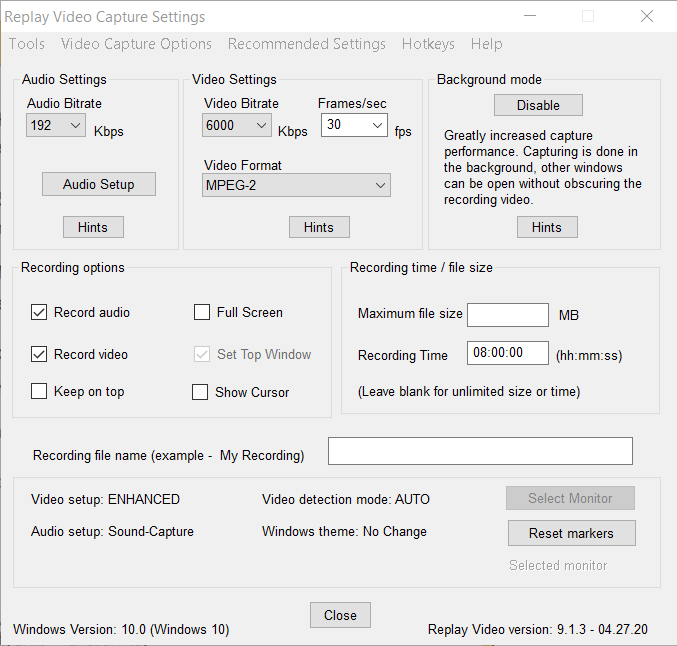The height and width of the screenshot is (646, 677).
Task: Click the Video detection mode: AUTO text
Action: click(x=346, y=499)
